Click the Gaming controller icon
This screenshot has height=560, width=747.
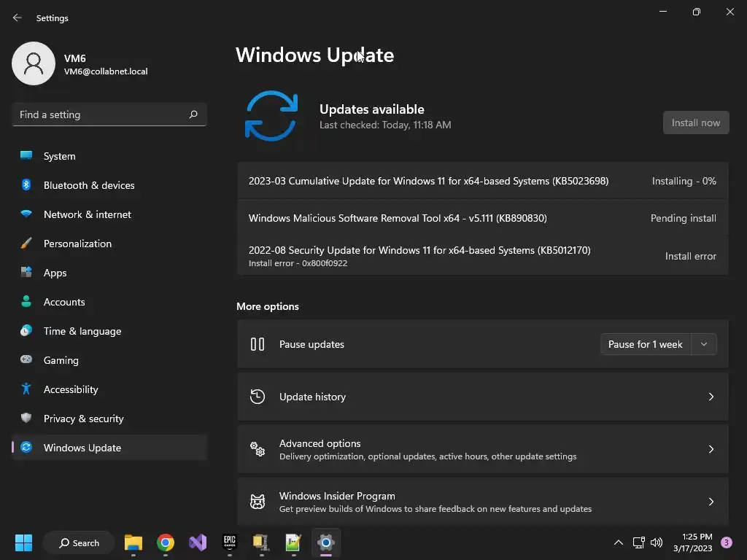point(26,359)
